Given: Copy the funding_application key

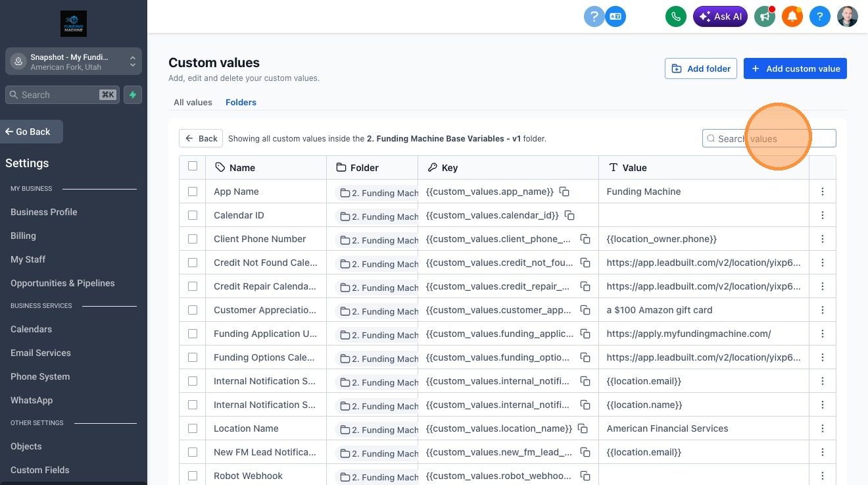Looking at the screenshot, I should [585, 334].
